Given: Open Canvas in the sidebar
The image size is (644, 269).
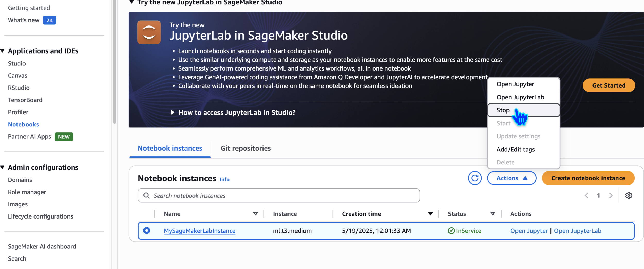Looking at the screenshot, I should (x=18, y=76).
